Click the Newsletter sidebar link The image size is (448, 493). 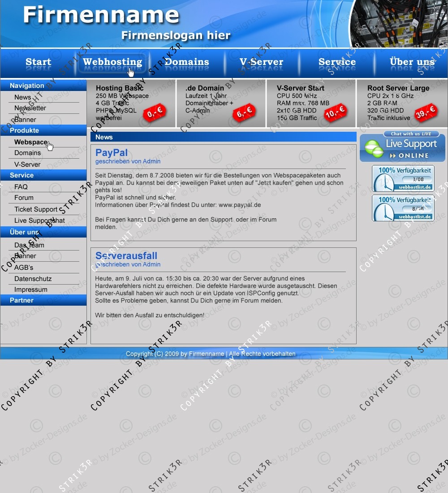tap(30, 108)
